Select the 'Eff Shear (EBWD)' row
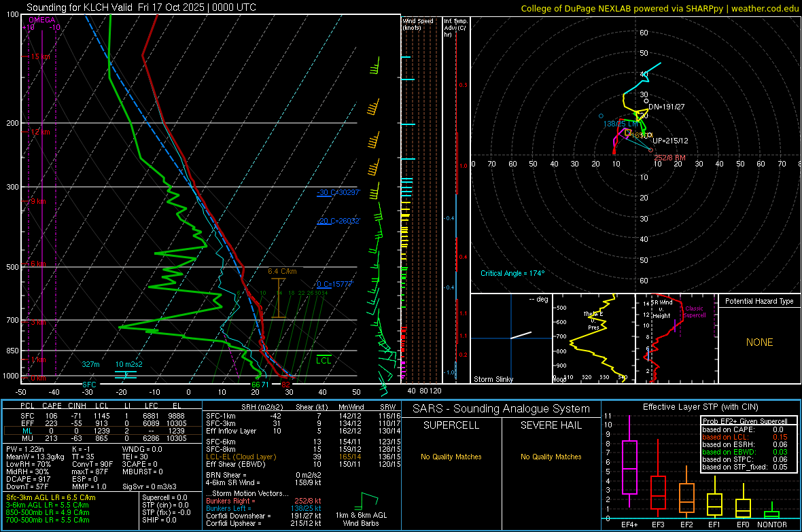The width and height of the screenshot is (802, 532). click(303, 464)
